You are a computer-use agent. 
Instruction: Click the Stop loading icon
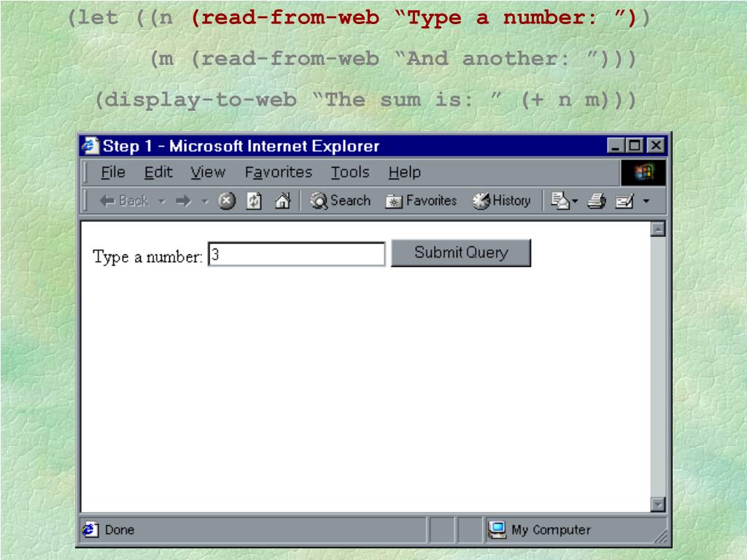click(x=227, y=201)
